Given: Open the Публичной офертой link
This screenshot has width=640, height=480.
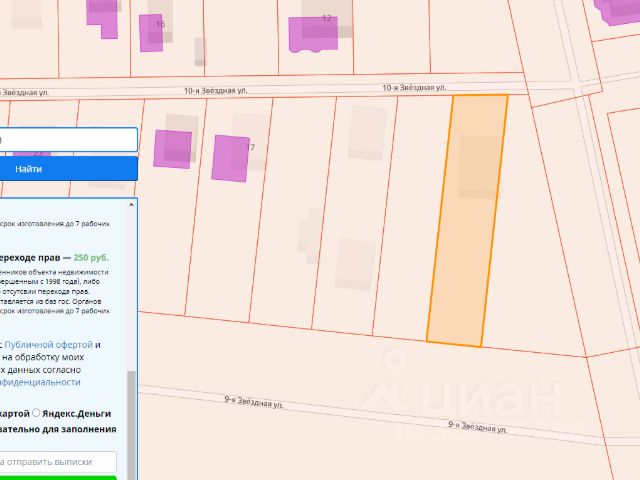Looking at the screenshot, I should pos(49,344).
